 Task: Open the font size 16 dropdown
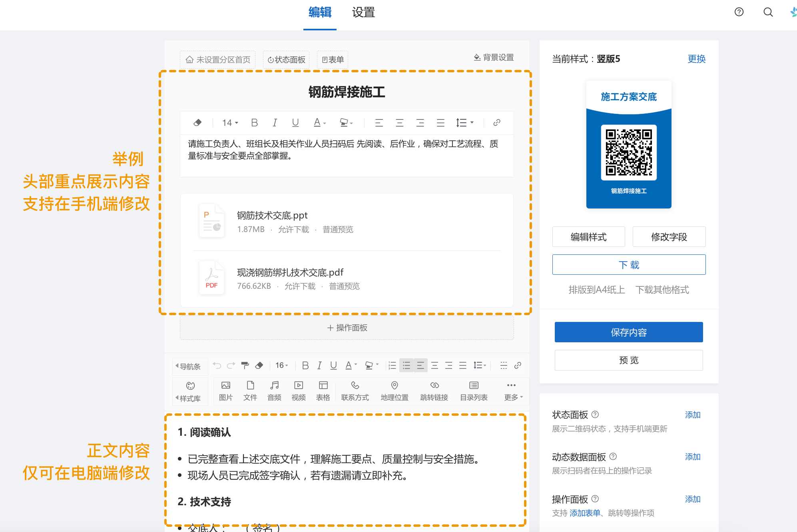coord(281,365)
